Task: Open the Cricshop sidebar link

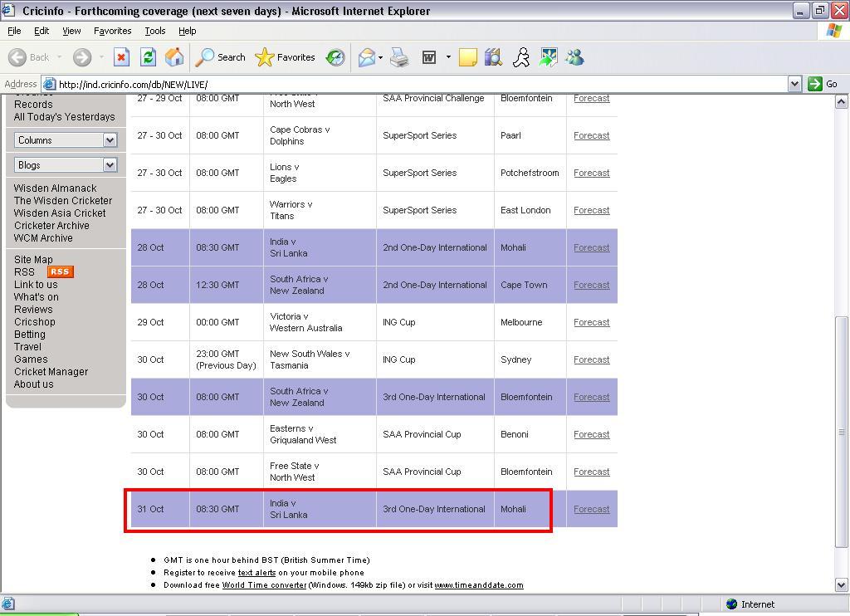Action: click(35, 321)
